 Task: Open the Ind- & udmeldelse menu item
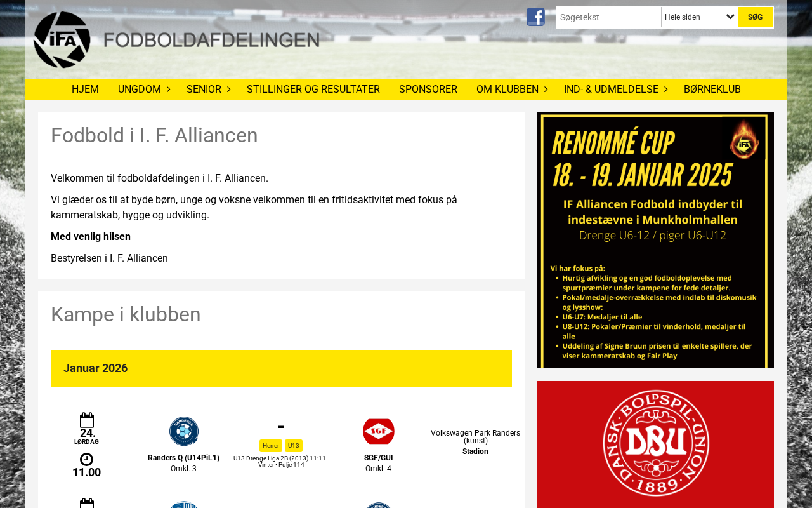tap(611, 90)
